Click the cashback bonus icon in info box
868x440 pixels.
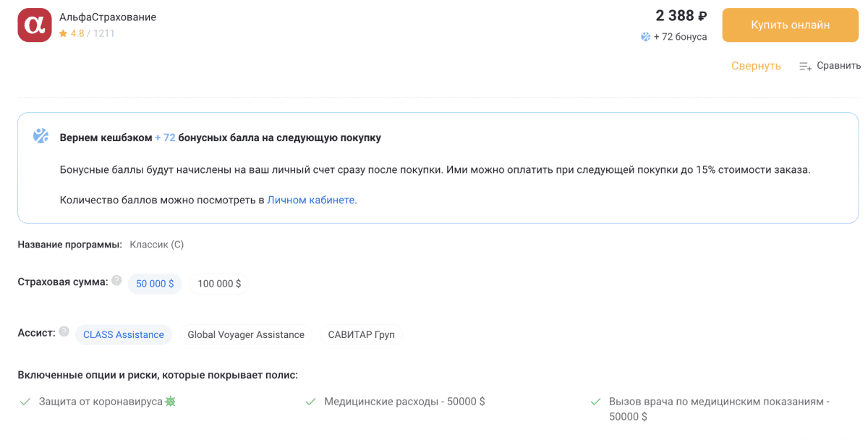pyautogui.click(x=41, y=136)
